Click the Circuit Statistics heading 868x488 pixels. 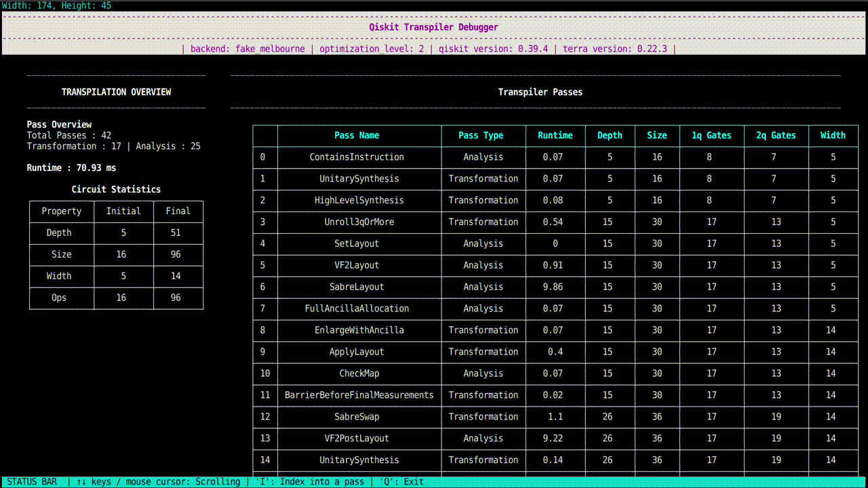pyautogui.click(x=117, y=190)
